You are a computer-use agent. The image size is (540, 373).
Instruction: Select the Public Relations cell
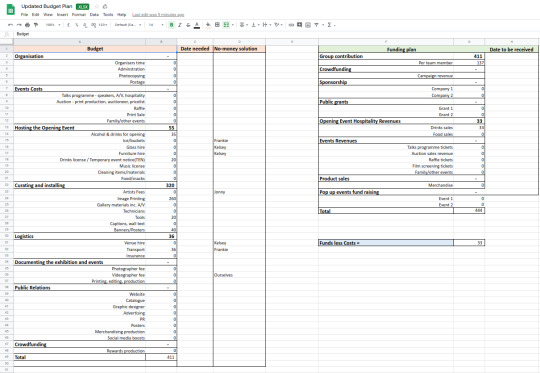point(80,288)
